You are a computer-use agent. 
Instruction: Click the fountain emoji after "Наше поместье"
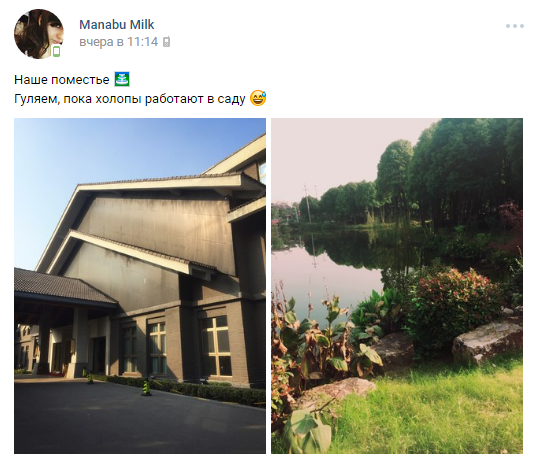point(122,79)
